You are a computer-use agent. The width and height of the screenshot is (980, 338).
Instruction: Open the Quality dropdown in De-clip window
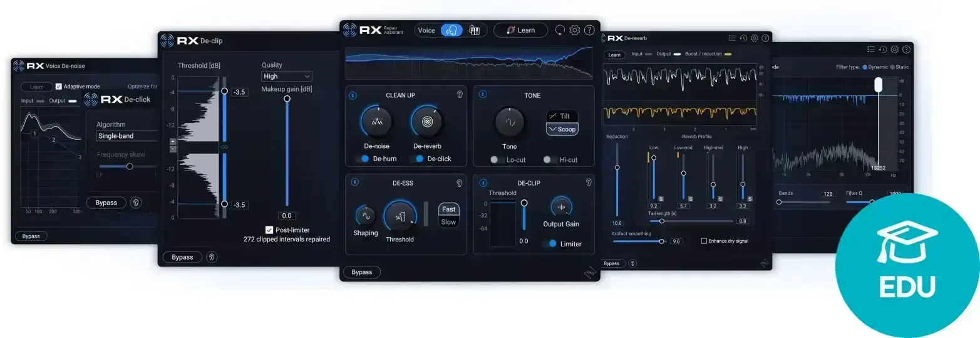tap(287, 77)
